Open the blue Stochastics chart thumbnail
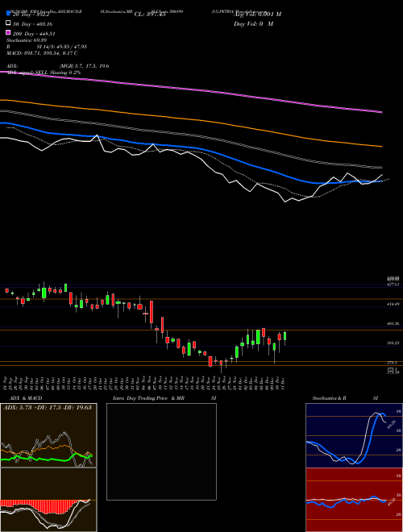Screen dimensions: 403x532 click(354, 435)
